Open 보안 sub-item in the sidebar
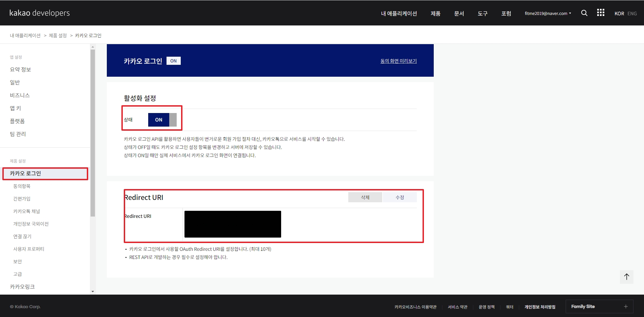644x317 pixels. tap(17, 261)
